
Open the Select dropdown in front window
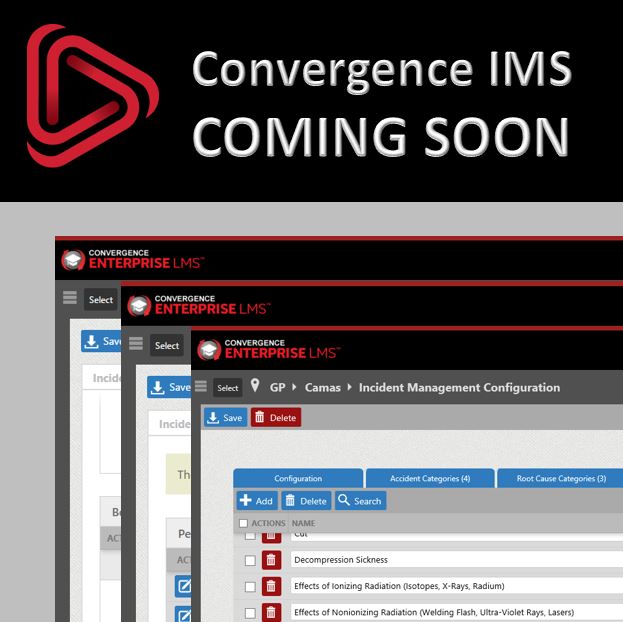pos(228,388)
